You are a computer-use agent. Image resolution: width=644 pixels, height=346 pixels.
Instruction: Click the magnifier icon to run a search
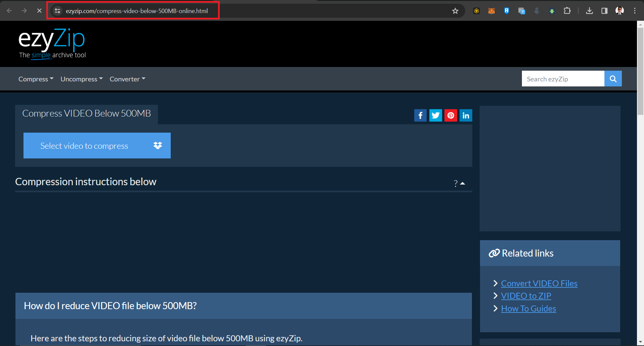point(613,78)
